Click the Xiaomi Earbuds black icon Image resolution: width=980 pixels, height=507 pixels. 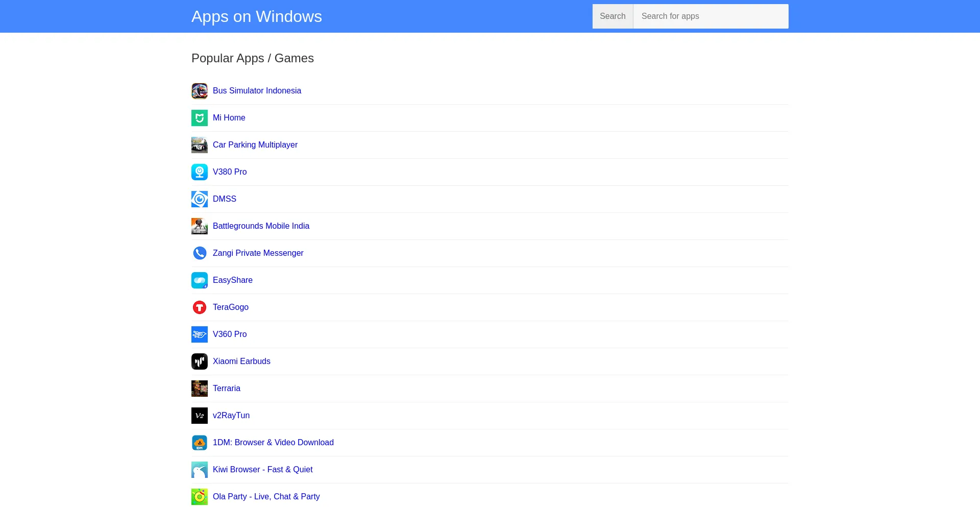coord(200,361)
